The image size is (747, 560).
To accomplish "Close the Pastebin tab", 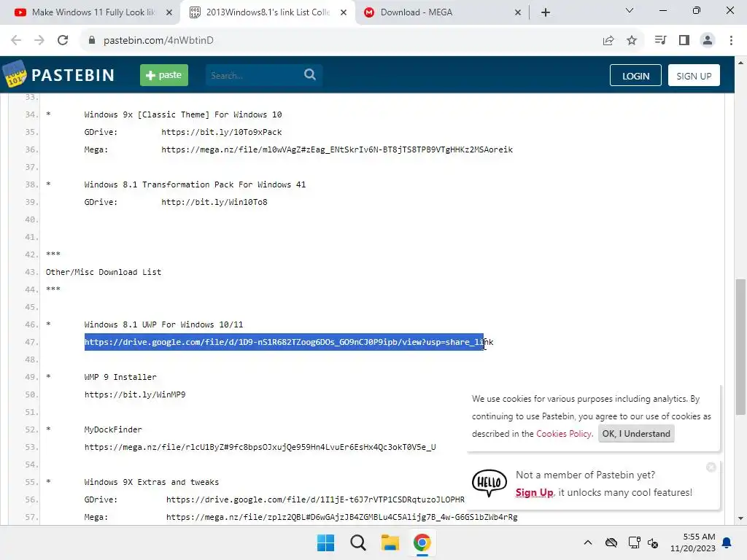I will point(344,12).
